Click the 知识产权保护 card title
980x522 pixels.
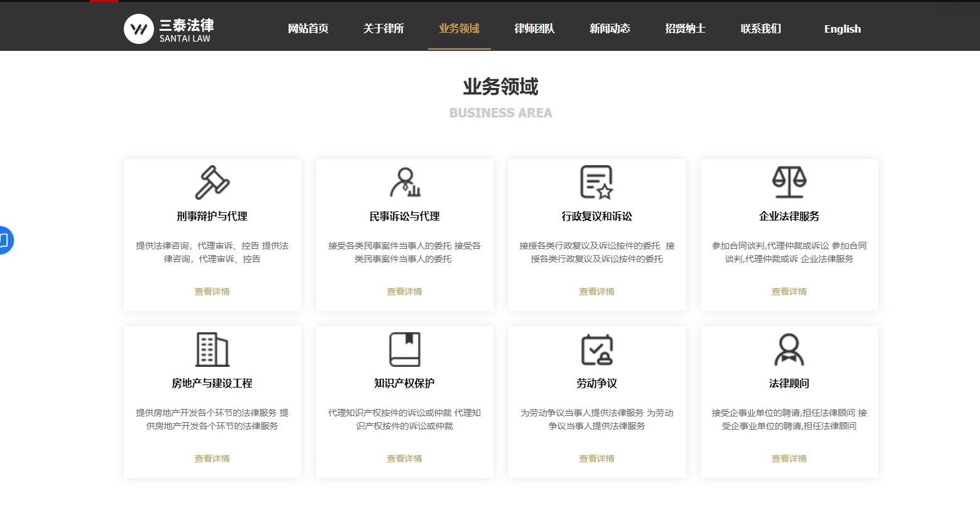405,383
